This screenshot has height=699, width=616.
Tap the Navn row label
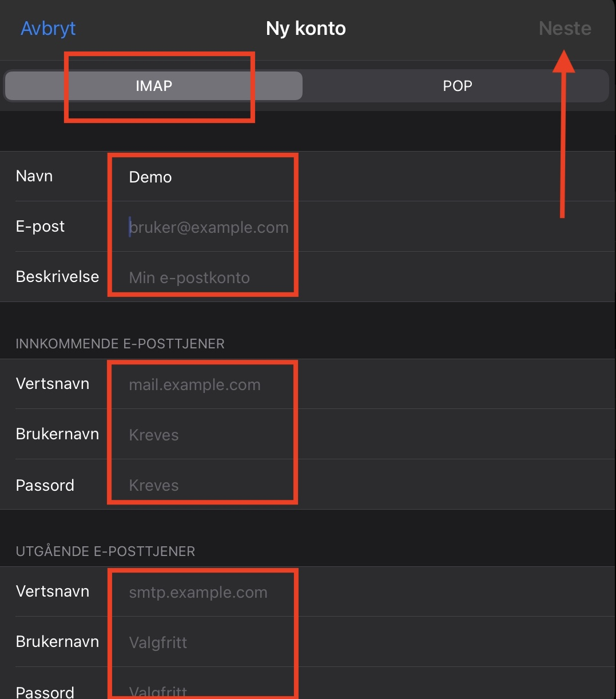(34, 176)
